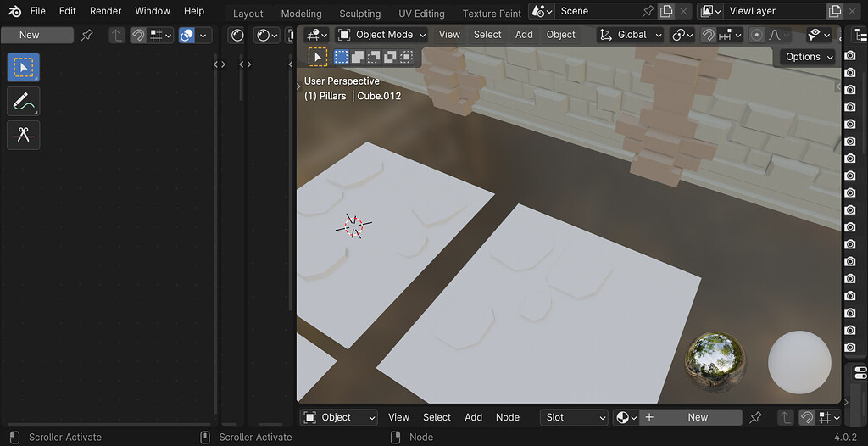The height and width of the screenshot is (446, 868).
Task: Toggle the top render camera icon in outliner
Action: [x=849, y=54]
